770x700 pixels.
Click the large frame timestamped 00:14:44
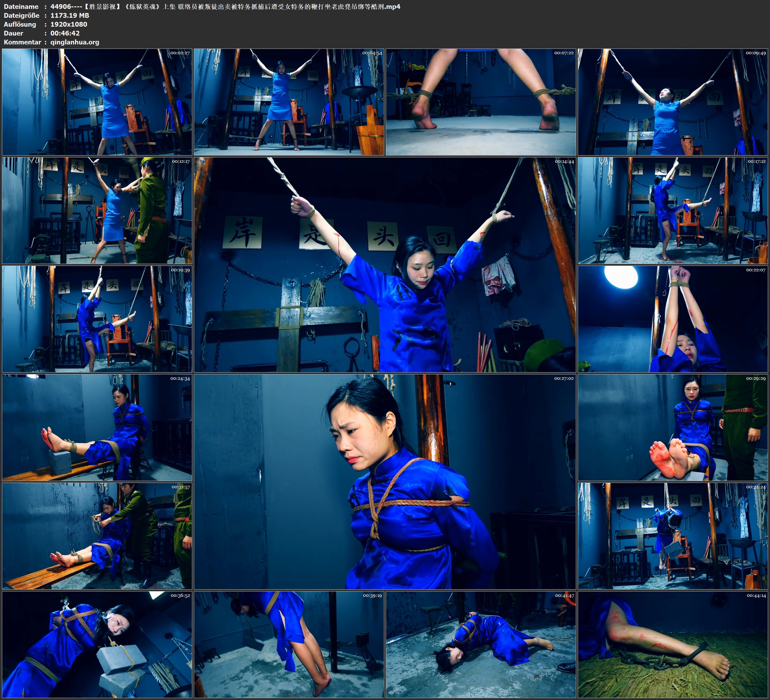pyautogui.click(x=385, y=264)
